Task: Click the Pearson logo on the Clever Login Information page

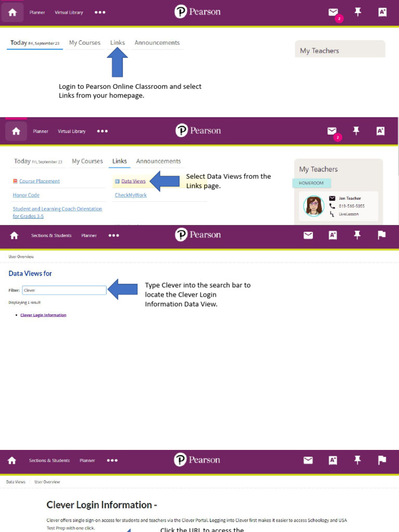Action: [x=197, y=460]
